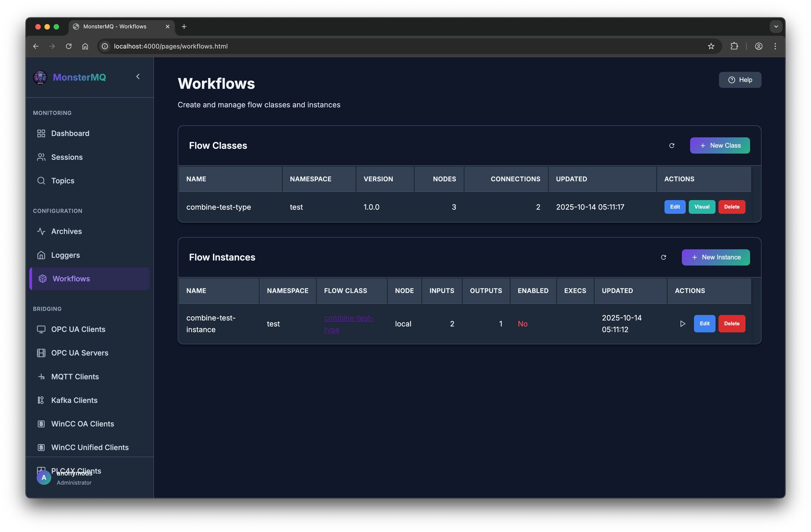Bookmark this page with star icon
811x532 pixels.
pyautogui.click(x=711, y=46)
